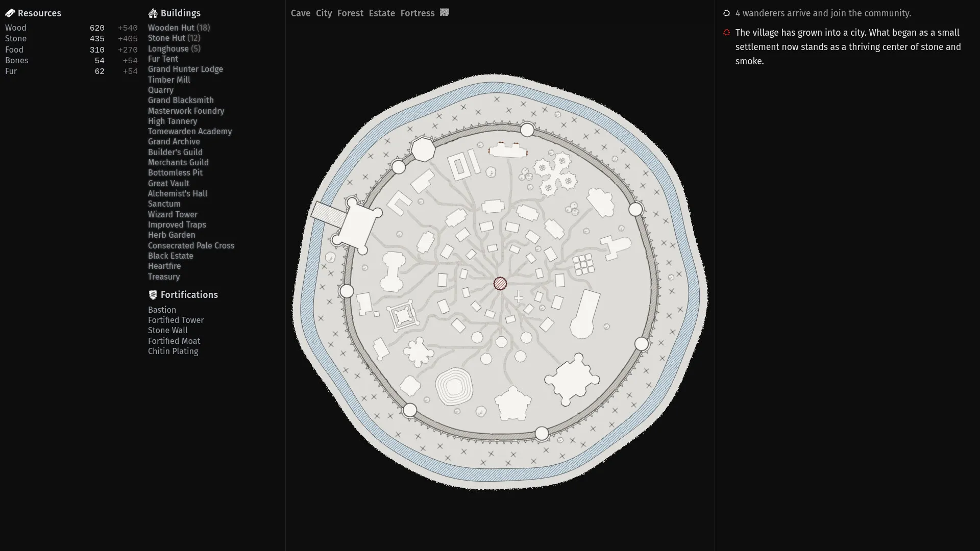Open the Estate tab
980x551 pixels.
pos(382,13)
